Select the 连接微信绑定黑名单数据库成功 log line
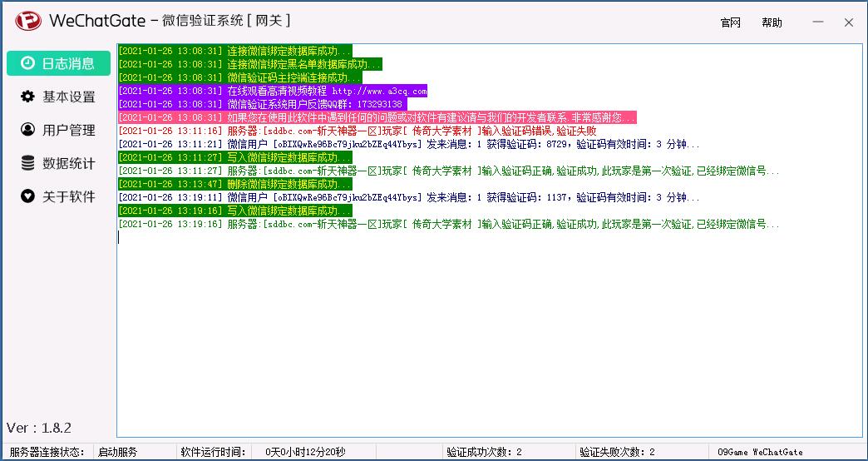The height and width of the screenshot is (461, 868). [x=250, y=64]
